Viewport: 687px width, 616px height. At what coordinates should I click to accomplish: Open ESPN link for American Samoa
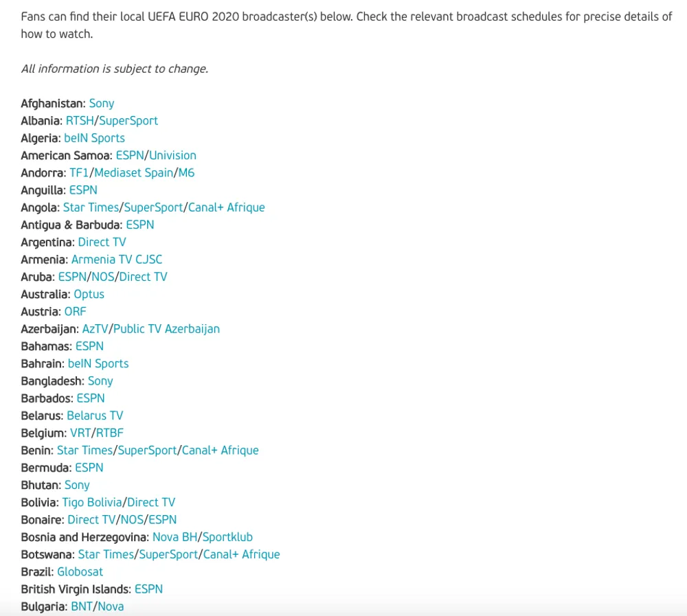tap(130, 155)
